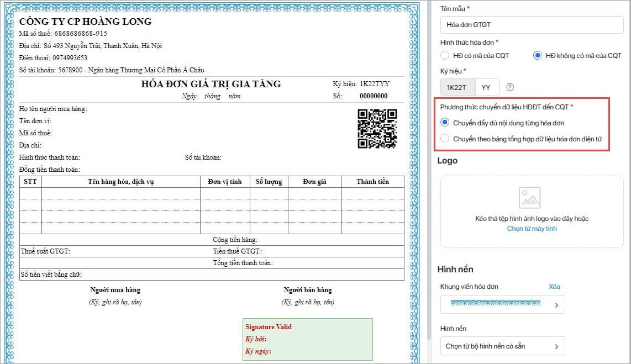
Task: Click the Ký hiệu: 1K22TYY text on invoice
Action: pyautogui.click(x=361, y=83)
